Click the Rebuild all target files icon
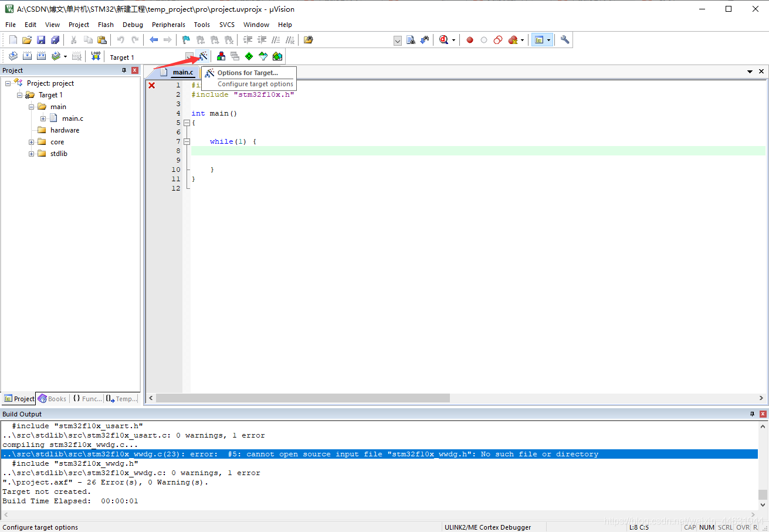The height and width of the screenshot is (532, 769). 41,56
